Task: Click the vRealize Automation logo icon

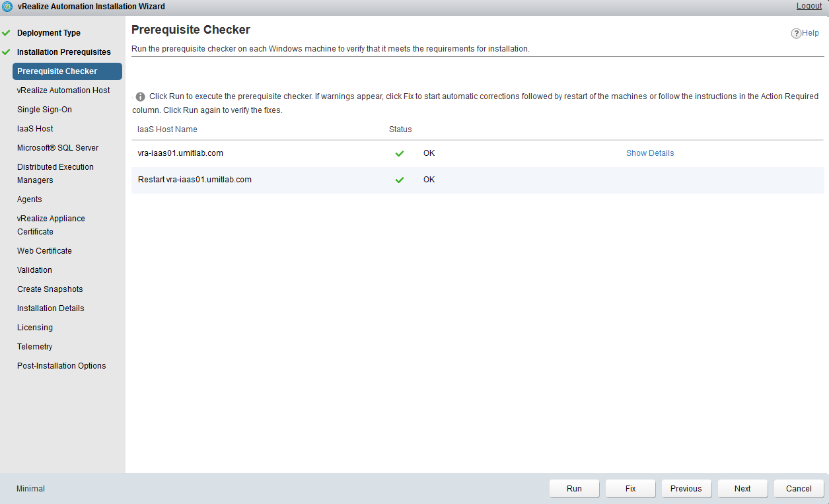Action: coord(7,7)
